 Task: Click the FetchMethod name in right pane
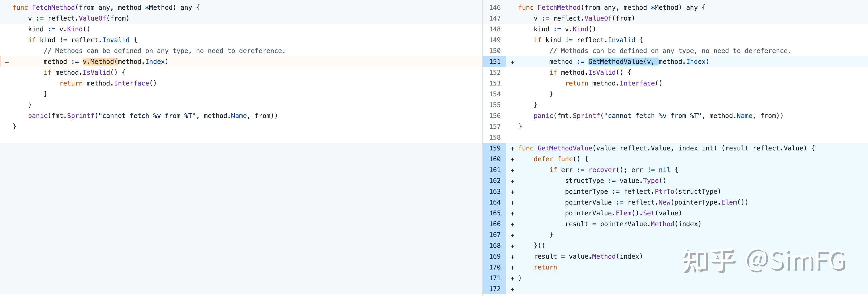559,7
